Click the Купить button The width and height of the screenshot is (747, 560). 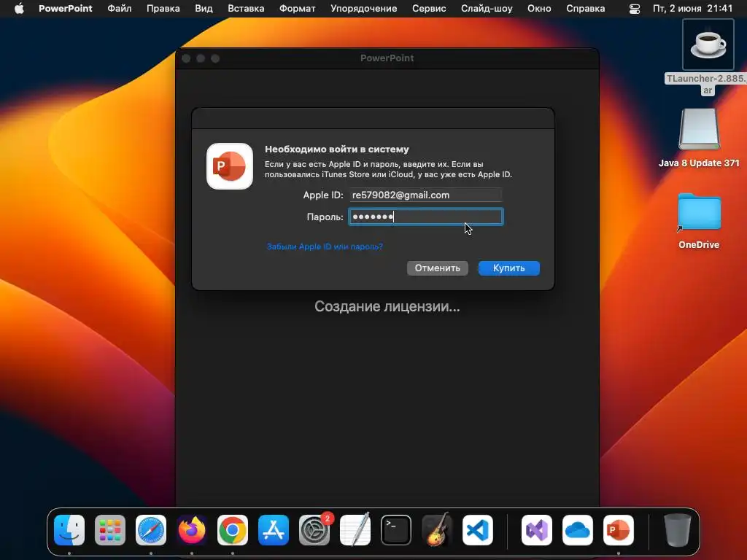click(x=508, y=268)
